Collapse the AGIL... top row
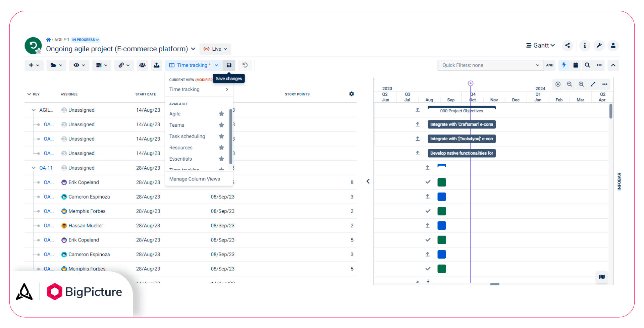 tap(34, 110)
